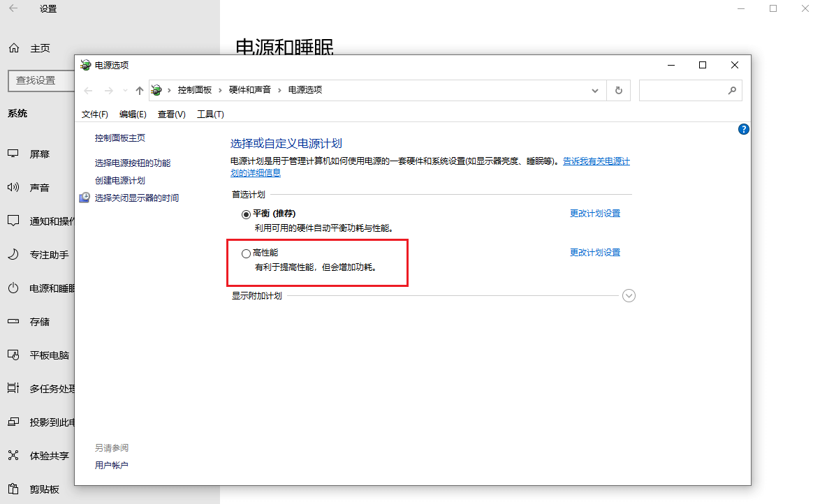The width and height of the screenshot is (813, 504).
Task: Select the 平衡(推荐) power plan radio button
Action: (x=246, y=213)
